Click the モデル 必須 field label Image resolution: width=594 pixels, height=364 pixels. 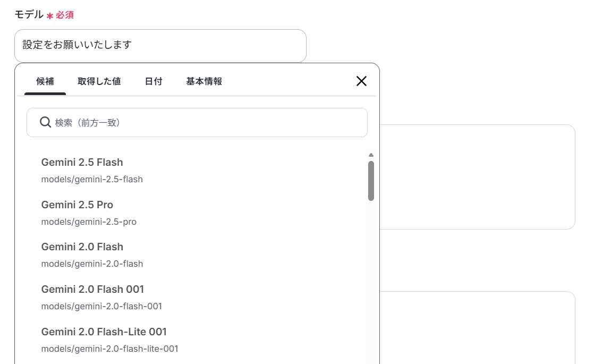click(x=44, y=15)
